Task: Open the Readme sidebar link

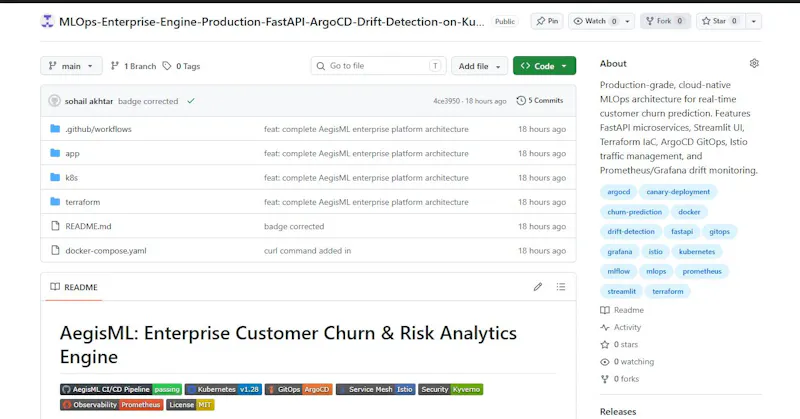Action: 622,310
